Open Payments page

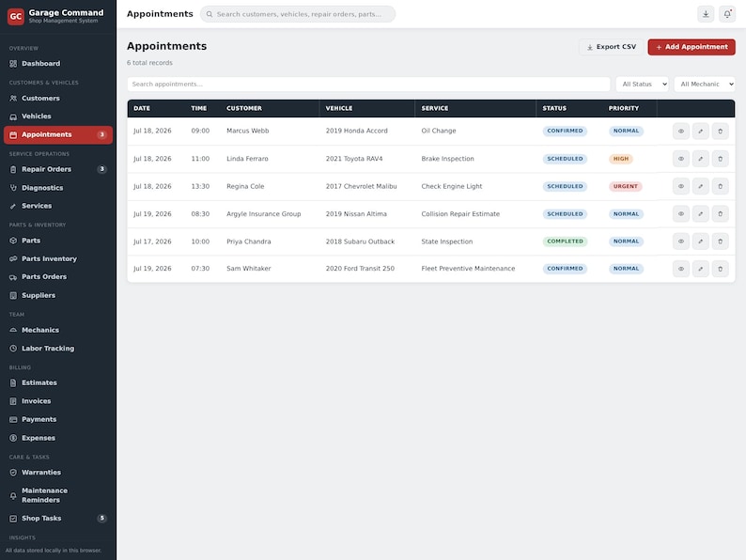click(58, 420)
